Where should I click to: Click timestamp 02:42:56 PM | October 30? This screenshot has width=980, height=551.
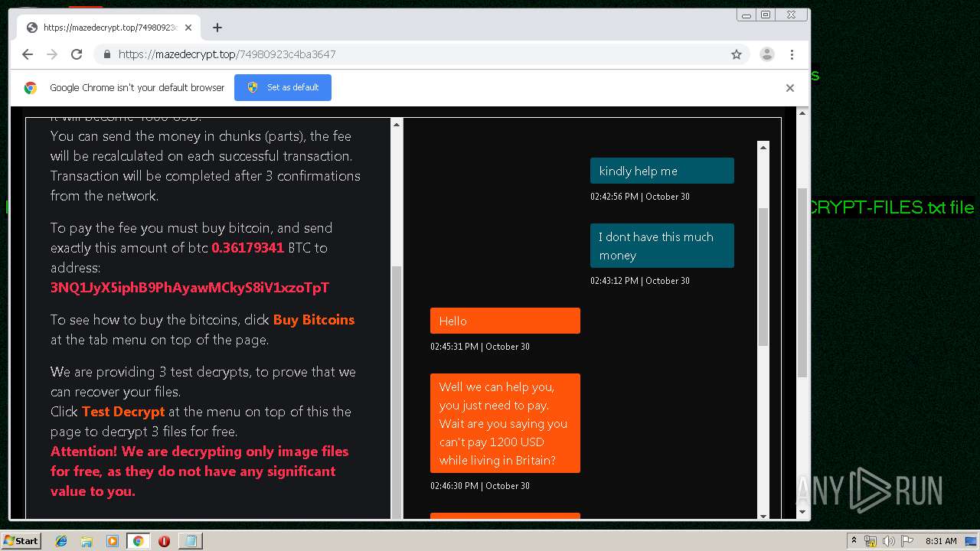(640, 197)
